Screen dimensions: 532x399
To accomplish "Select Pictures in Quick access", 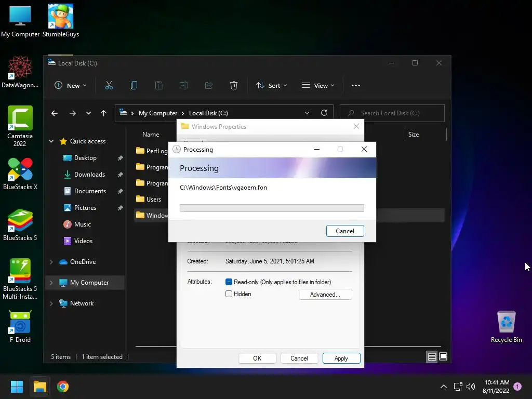I will pos(85,208).
